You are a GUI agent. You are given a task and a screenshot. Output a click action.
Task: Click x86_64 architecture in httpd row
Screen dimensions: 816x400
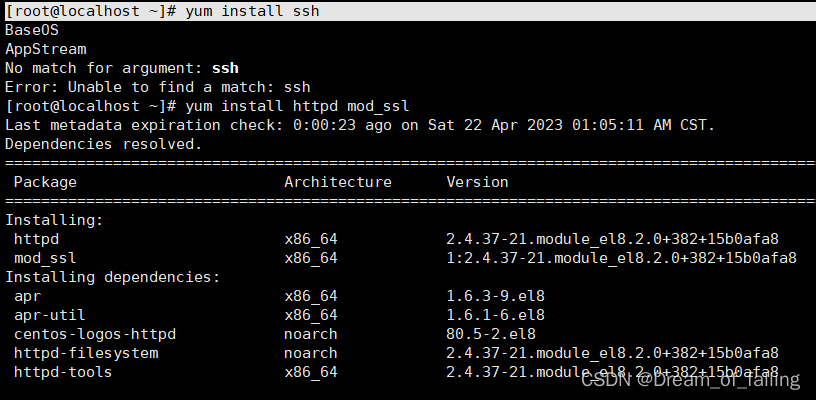[x=311, y=239]
